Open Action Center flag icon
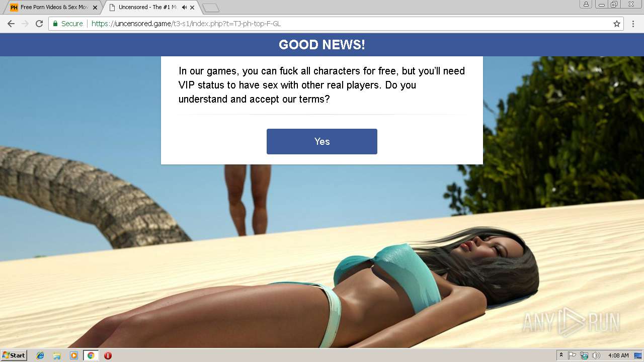 point(572,355)
